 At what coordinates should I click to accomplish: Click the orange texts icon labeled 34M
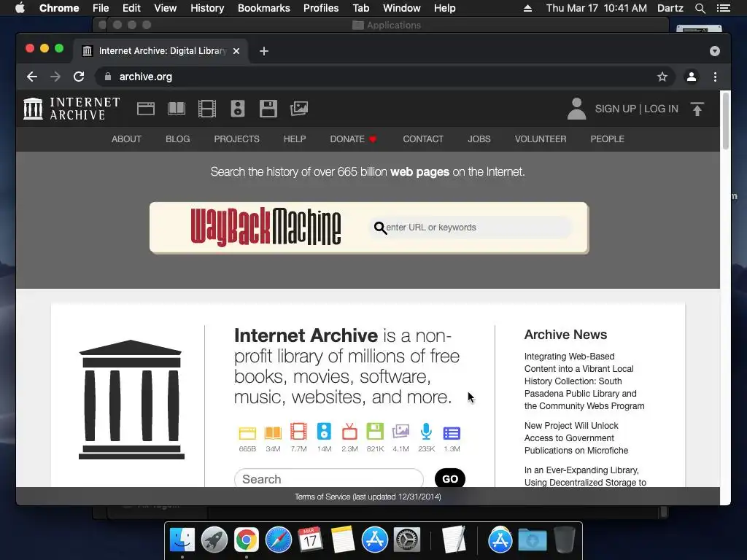coord(273,432)
